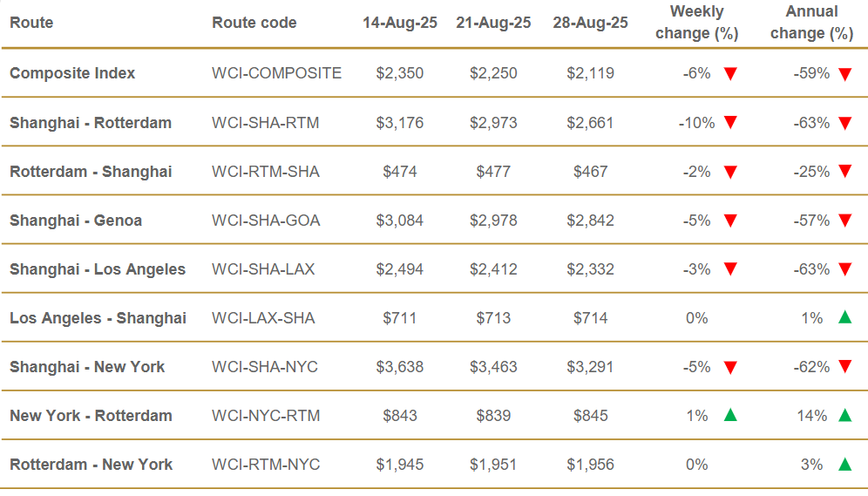Click red arrow in Shanghai - Genoa weekly change

point(730,221)
